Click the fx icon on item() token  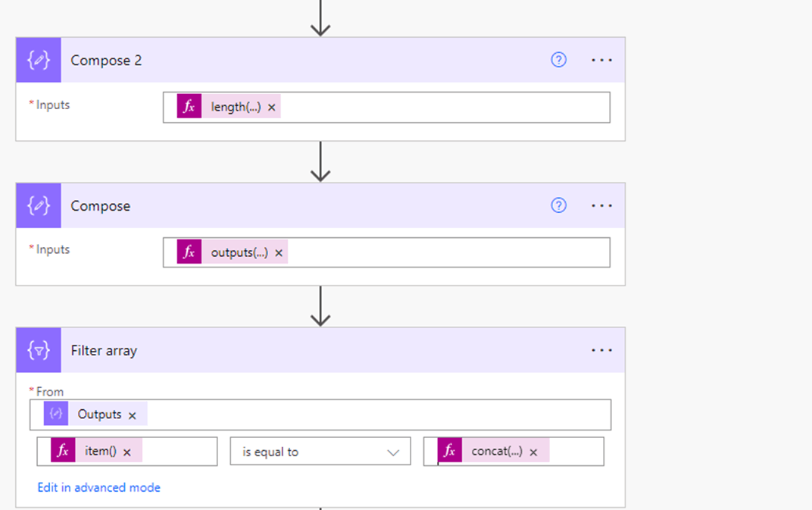pyautogui.click(x=63, y=450)
